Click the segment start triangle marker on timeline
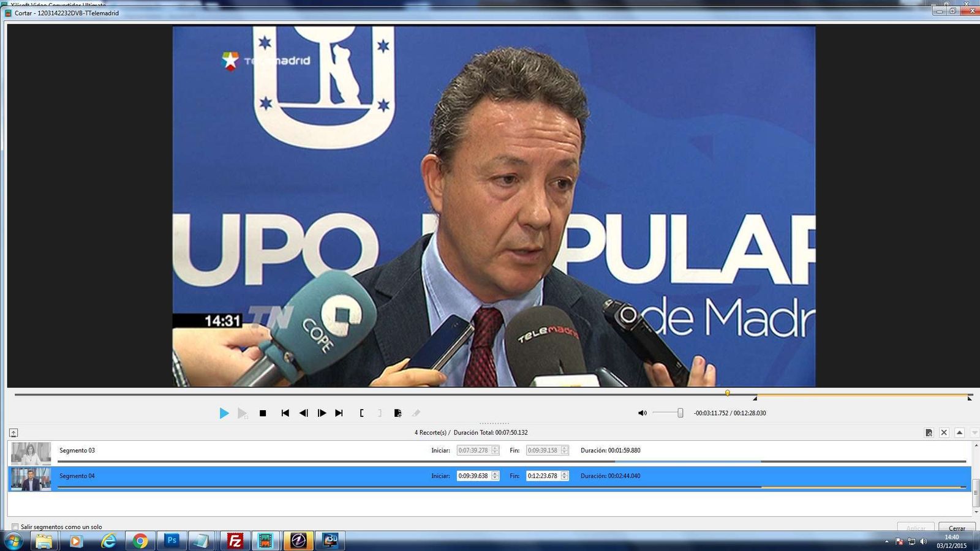This screenshot has height=551, width=980. click(755, 399)
